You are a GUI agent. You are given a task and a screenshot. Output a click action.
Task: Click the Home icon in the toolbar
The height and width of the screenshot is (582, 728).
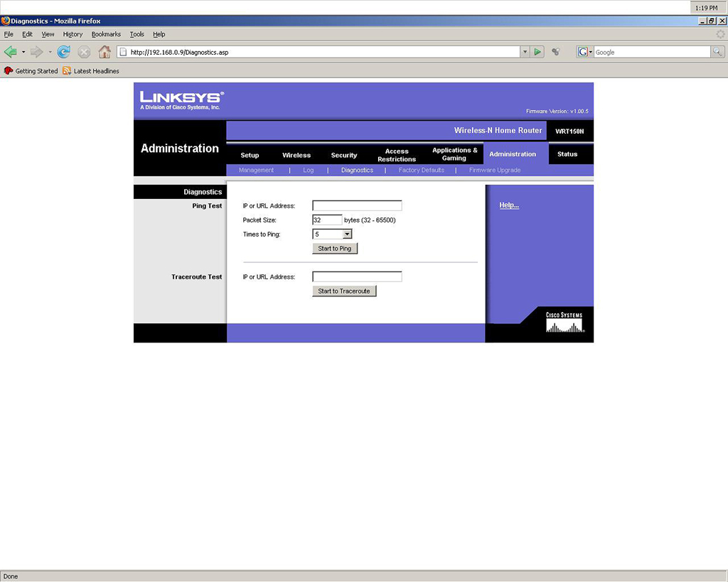[x=105, y=52]
